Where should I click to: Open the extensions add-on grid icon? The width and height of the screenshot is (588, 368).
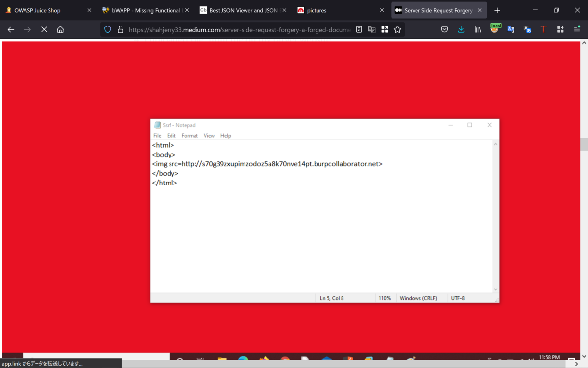[560, 30]
